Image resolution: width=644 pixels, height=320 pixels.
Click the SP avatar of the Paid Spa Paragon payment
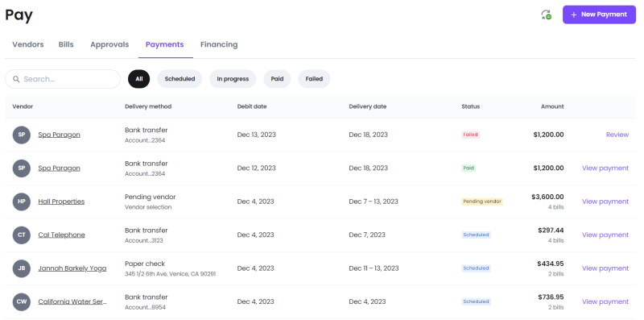[x=22, y=168]
